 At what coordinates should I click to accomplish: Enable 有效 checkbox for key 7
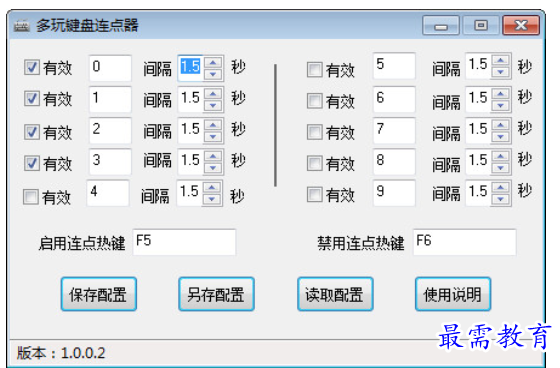click(314, 132)
